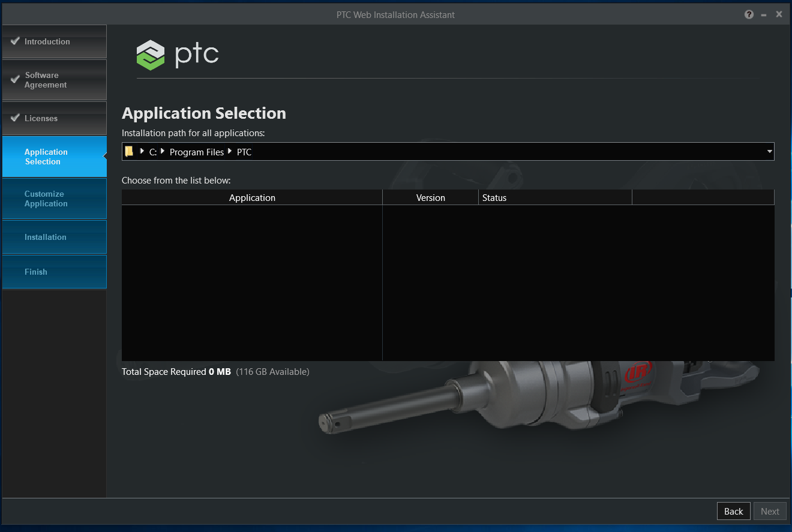Viewport: 792px width, 532px height.
Task: Click the Status column header
Action: coord(494,197)
